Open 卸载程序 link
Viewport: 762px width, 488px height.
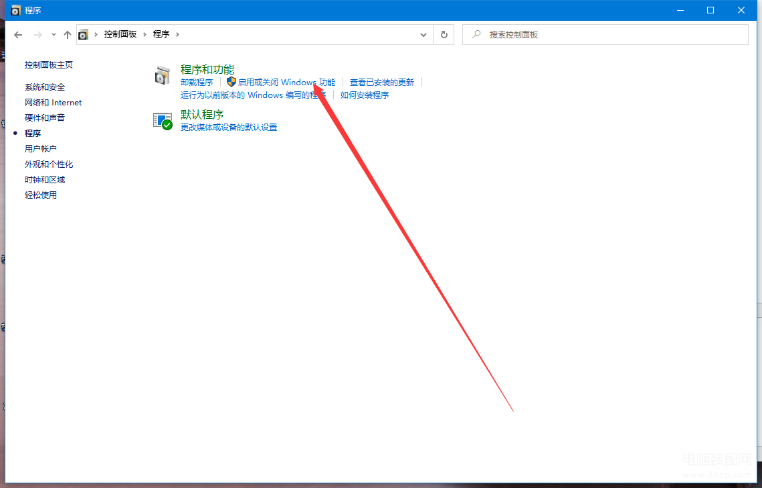click(x=197, y=83)
